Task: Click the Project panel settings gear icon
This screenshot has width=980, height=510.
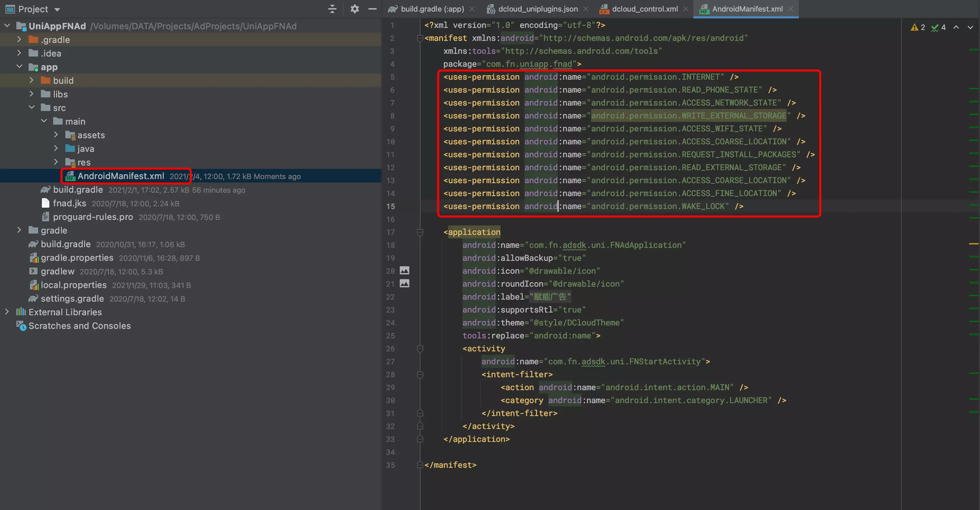Action: (x=354, y=9)
